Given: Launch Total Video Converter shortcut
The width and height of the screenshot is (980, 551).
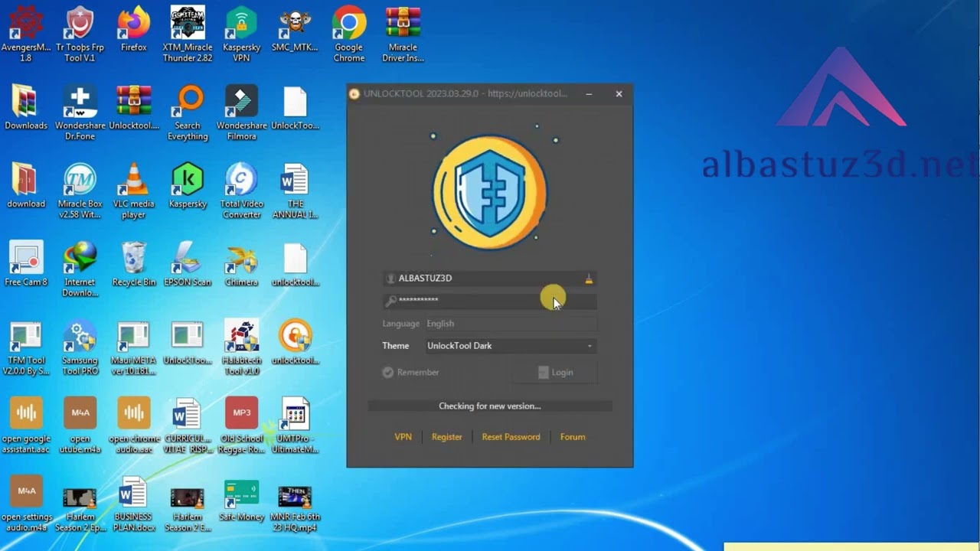Looking at the screenshot, I should point(241,191).
